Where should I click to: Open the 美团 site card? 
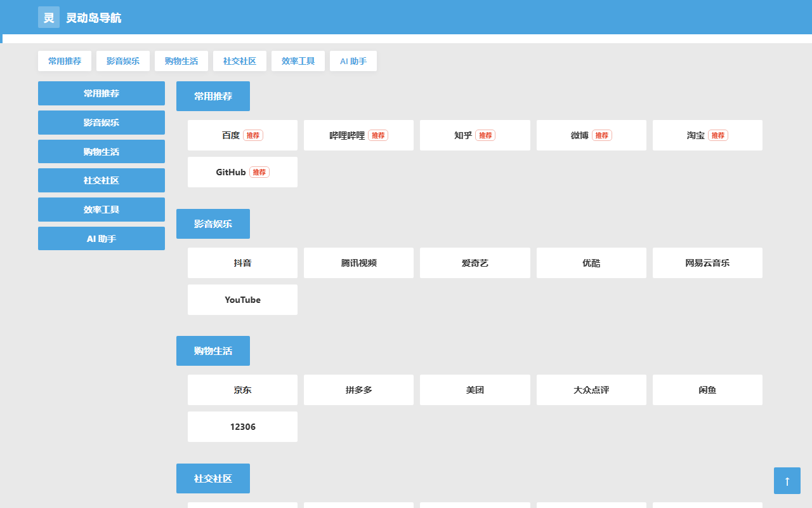(475, 390)
